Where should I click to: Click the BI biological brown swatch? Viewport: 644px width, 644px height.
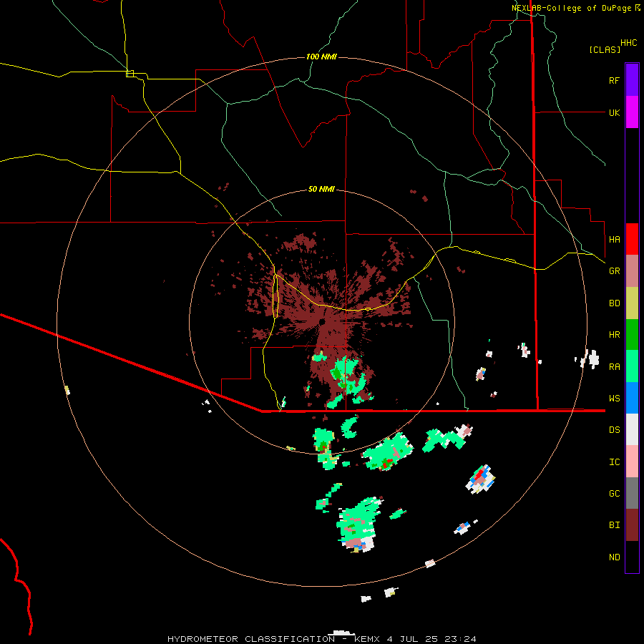[x=632, y=525]
